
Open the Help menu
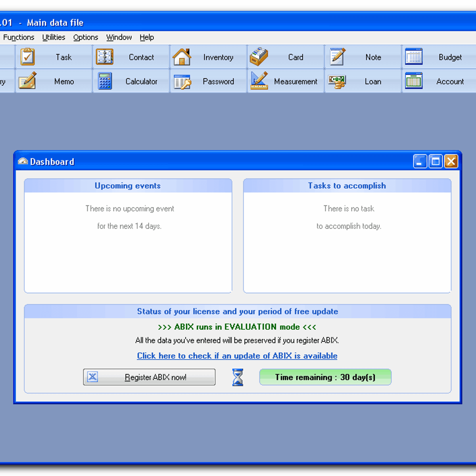147,37
